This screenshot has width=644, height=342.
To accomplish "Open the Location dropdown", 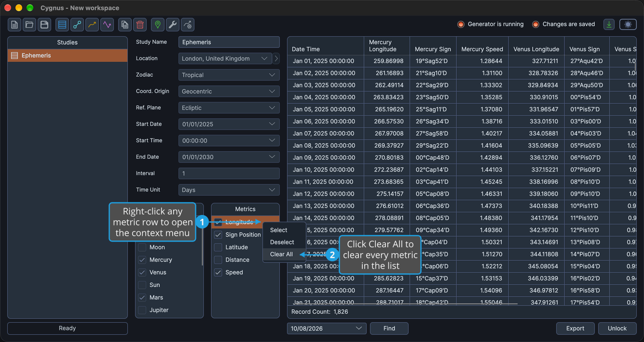I will [225, 58].
